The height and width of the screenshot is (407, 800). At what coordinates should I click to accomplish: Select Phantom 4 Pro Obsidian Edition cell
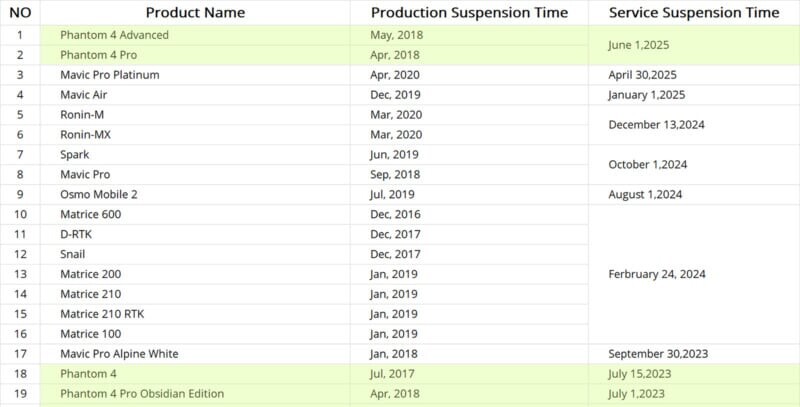[x=141, y=393]
